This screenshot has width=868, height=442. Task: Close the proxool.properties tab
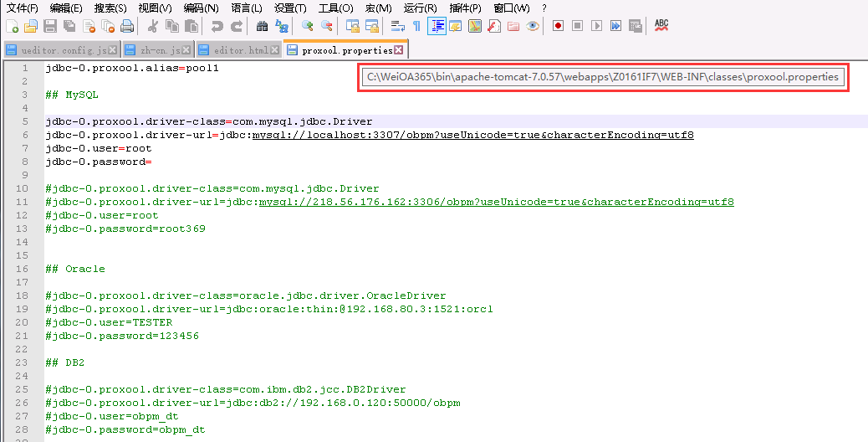[x=399, y=50]
